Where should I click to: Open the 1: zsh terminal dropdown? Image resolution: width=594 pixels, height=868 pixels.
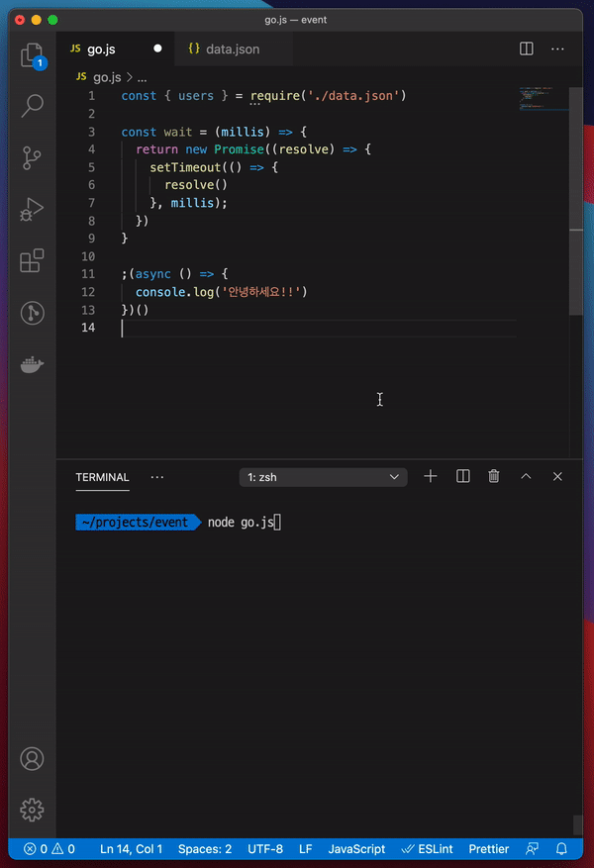tap(323, 477)
